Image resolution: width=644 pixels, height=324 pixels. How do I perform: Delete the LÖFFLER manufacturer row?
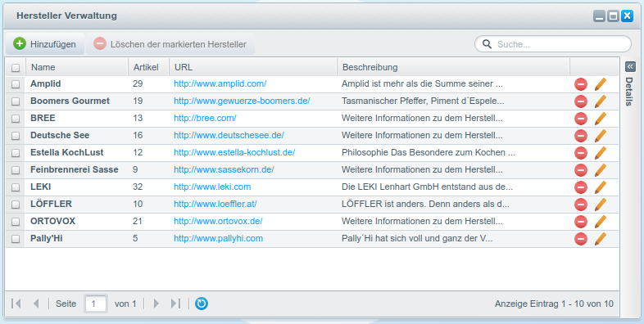[581, 205]
